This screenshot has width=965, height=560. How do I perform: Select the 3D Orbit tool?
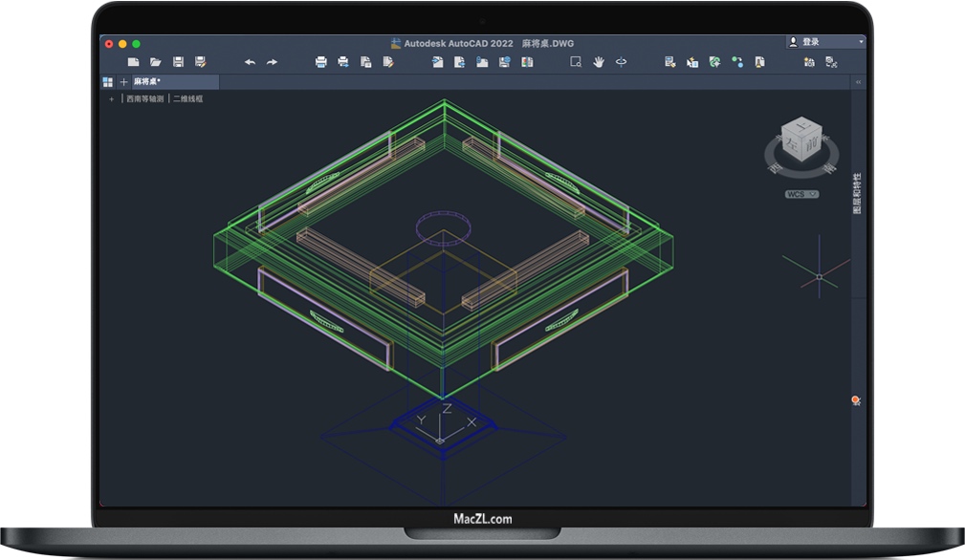[621, 62]
